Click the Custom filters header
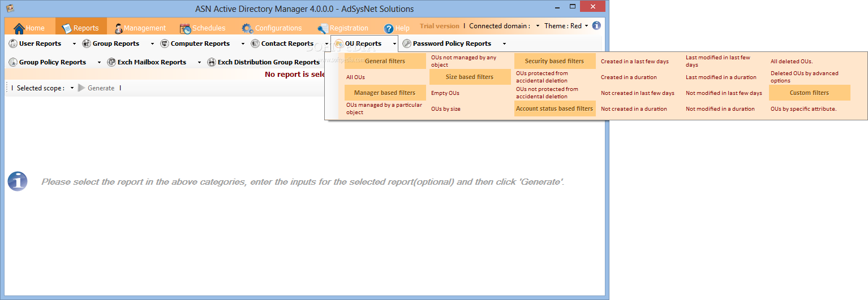The image size is (868, 300). coord(809,93)
